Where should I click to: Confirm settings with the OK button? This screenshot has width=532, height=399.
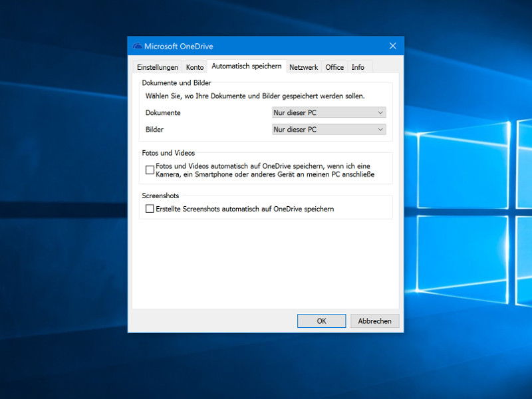tap(321, 321)
